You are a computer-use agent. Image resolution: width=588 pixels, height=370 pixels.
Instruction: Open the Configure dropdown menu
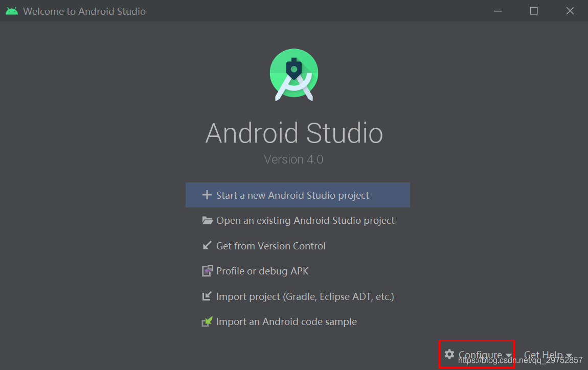pos(480,354)
